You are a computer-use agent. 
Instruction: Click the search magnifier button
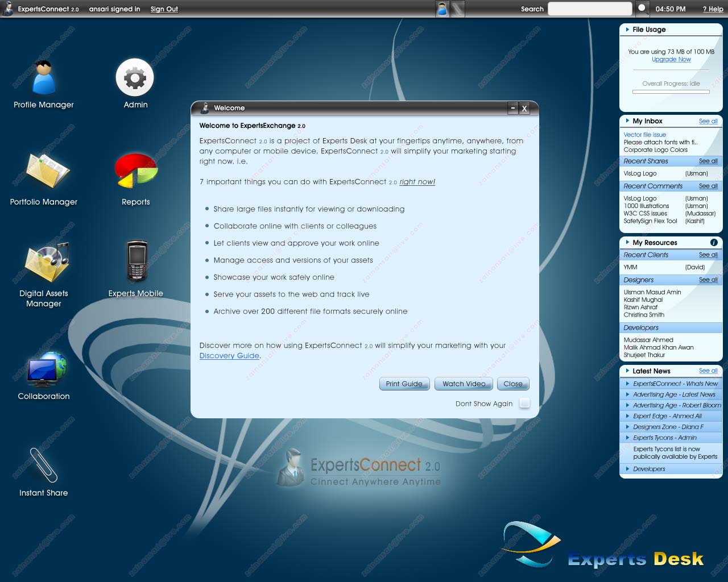(x=642, y=9)
